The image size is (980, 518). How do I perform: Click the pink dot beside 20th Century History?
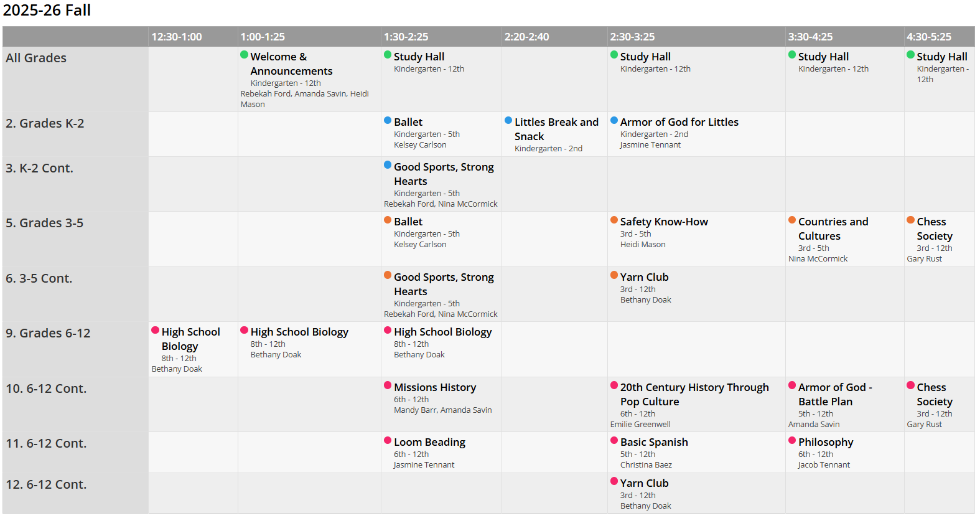(x=614, y=385)
